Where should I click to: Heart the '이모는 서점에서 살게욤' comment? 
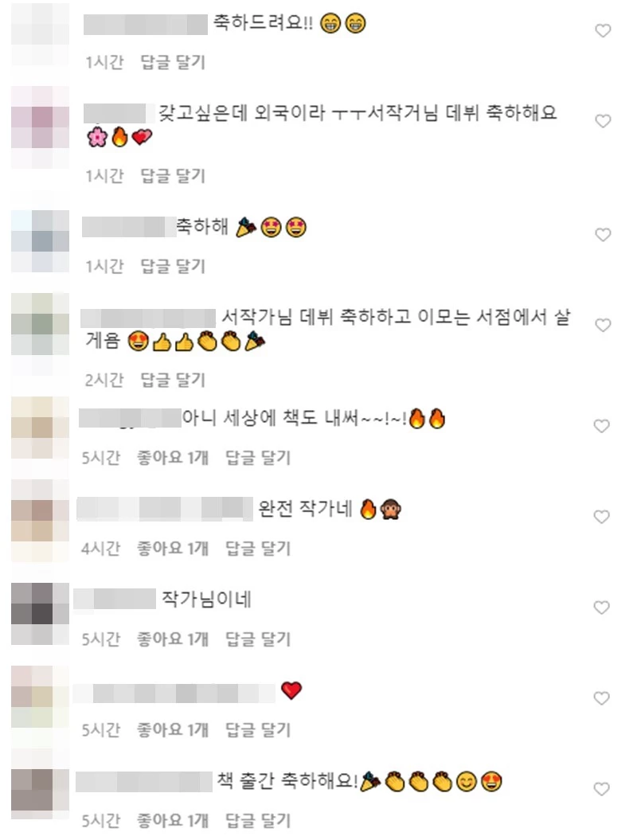tap(603, 325)
